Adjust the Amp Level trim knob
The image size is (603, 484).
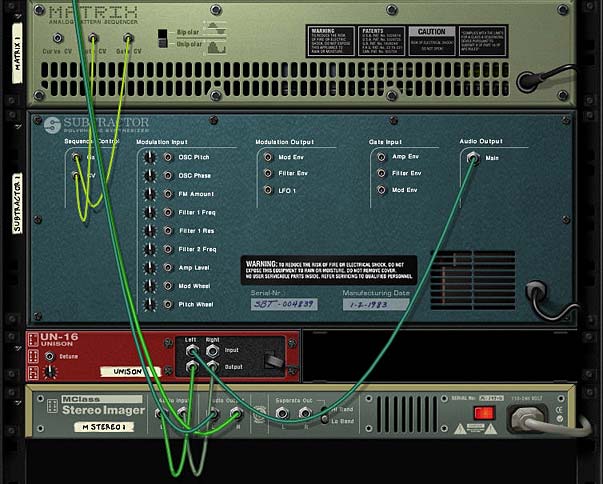coord(150,268)
